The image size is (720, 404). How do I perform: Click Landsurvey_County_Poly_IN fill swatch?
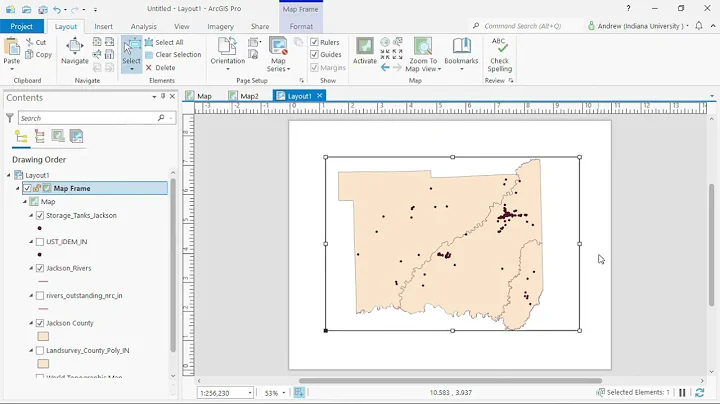click(x=43, y=364)
